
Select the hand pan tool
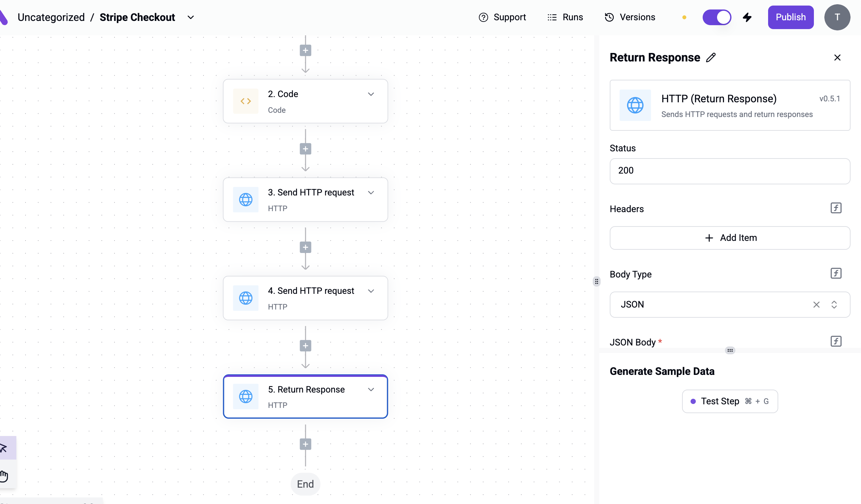[x=5, y=476]
